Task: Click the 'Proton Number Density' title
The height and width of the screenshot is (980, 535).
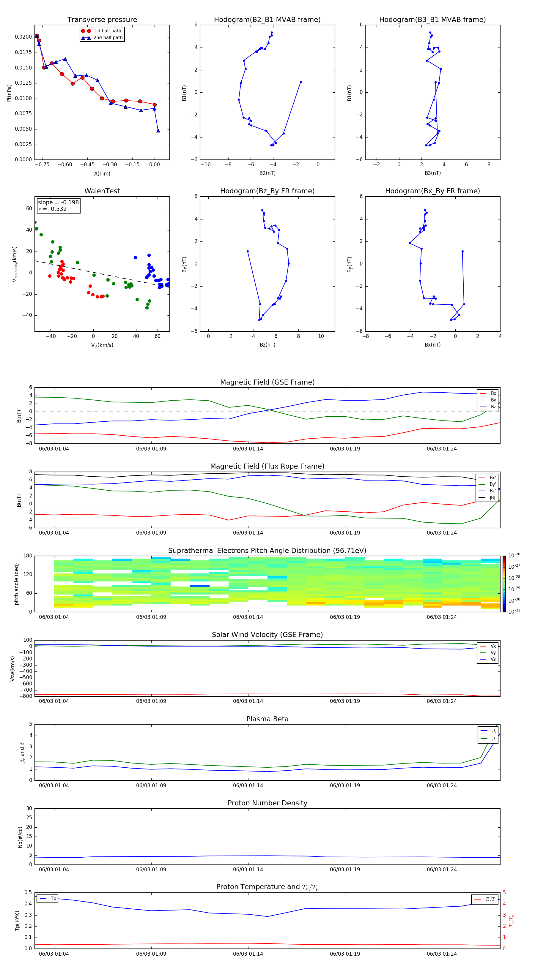Action: click(267, 803)
